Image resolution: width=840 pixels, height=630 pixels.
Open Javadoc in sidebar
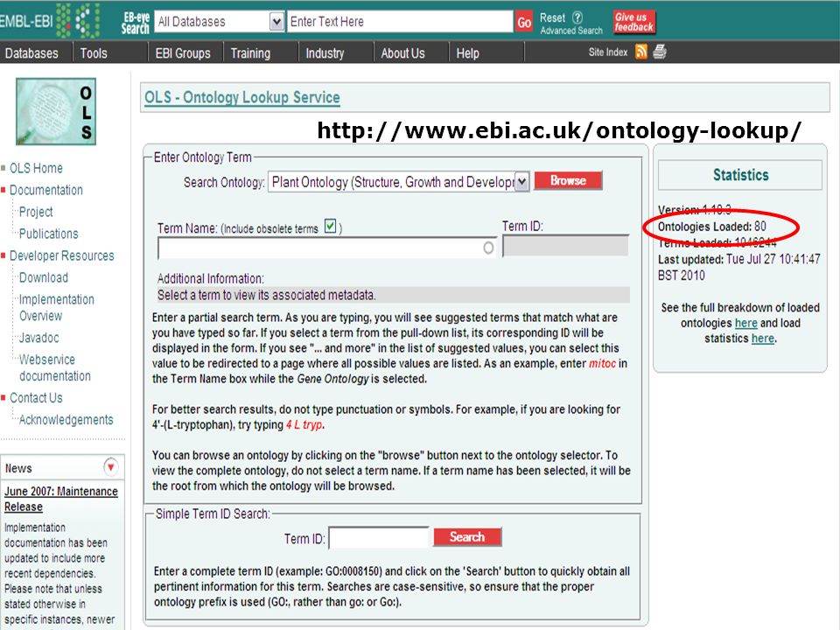pos(39,338)
